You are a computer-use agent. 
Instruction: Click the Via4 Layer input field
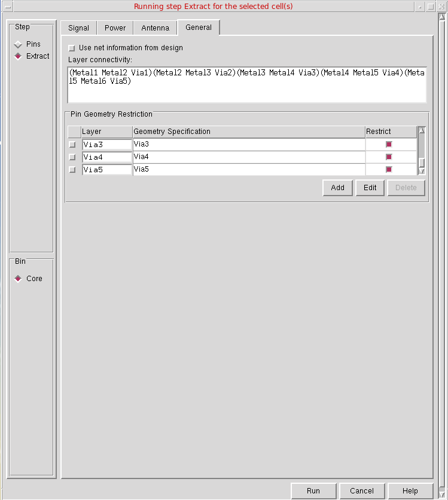click(107, 157)
